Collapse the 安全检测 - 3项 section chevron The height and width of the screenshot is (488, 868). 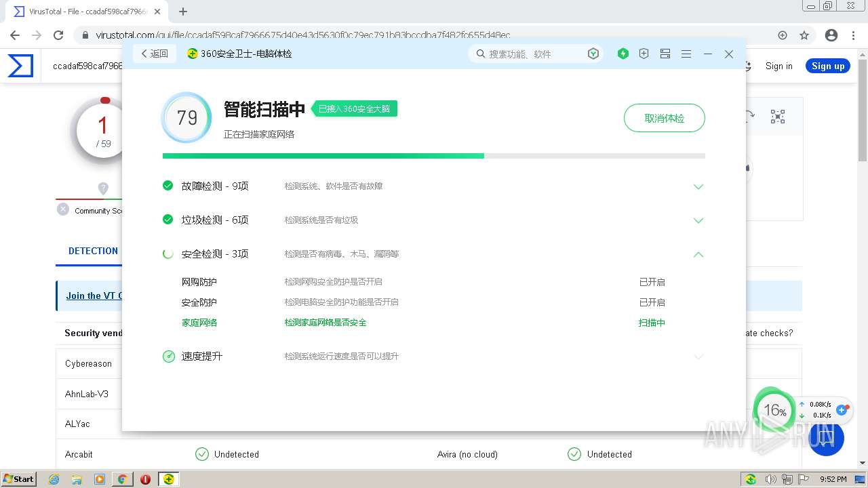click(x=698, y=254)
